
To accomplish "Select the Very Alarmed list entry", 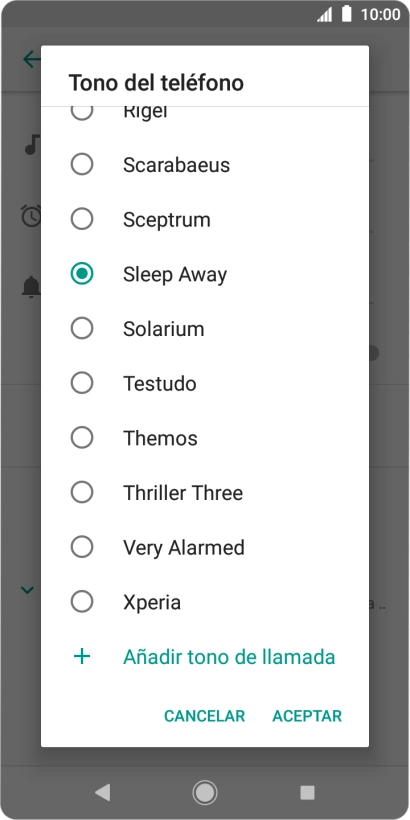I will 204,548.
